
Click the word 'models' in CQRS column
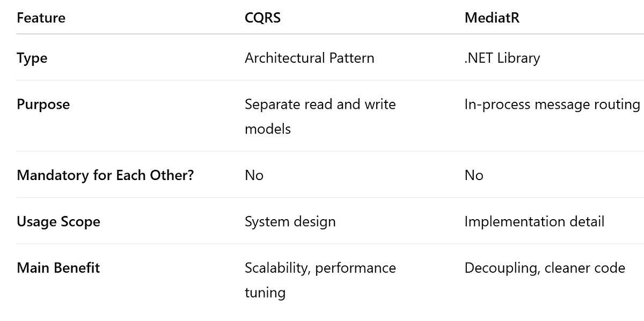pyautogui.click(x=267, y=129)
